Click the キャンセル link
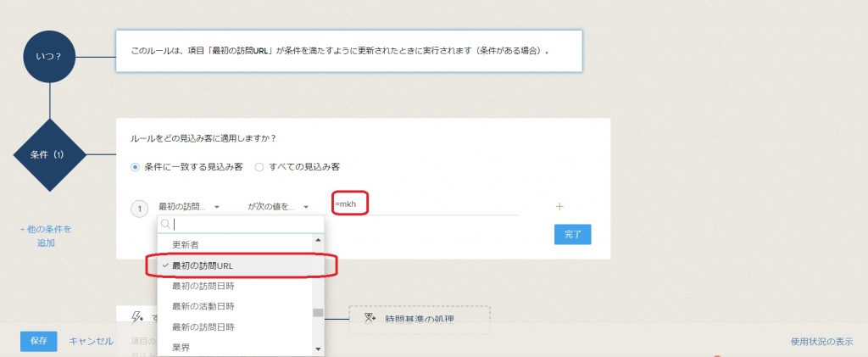Image resolution: width=868 pixels, height=357 pixels. coord(91,342)
